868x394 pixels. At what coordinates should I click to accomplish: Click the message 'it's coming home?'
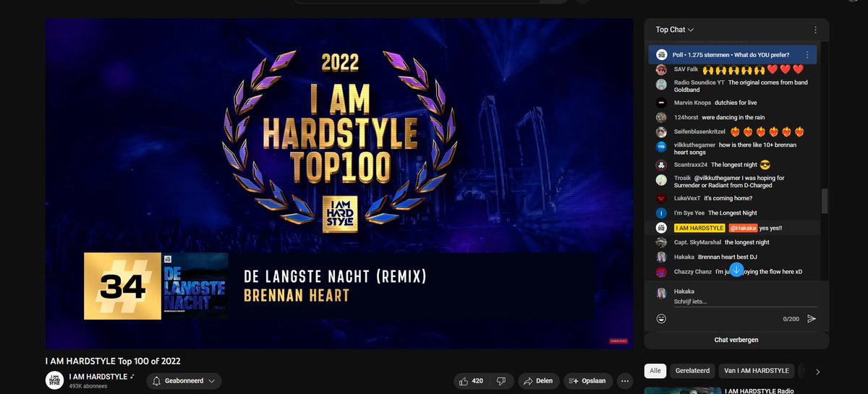(728, 198)
